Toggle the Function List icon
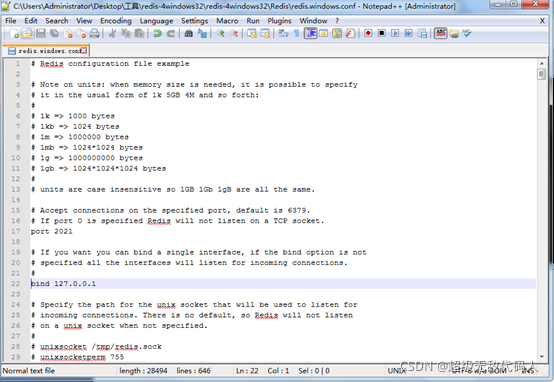The height and width of the screenshot is (382, 554). 350,34
